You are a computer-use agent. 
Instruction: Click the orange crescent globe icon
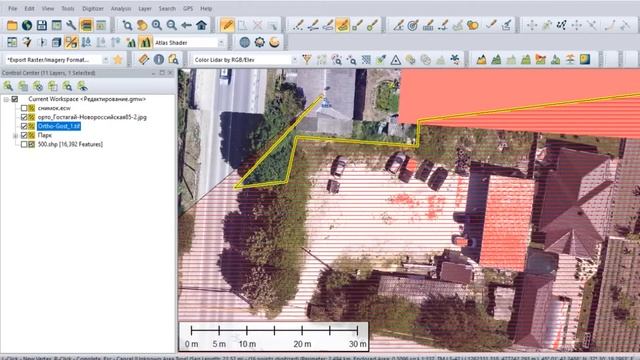[x=274, y=42]
